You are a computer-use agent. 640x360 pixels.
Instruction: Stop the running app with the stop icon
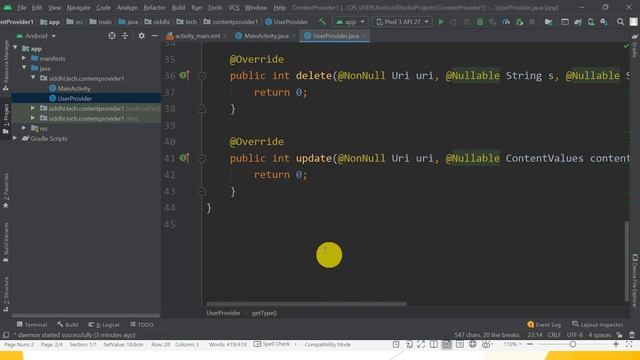click(532, 22)
